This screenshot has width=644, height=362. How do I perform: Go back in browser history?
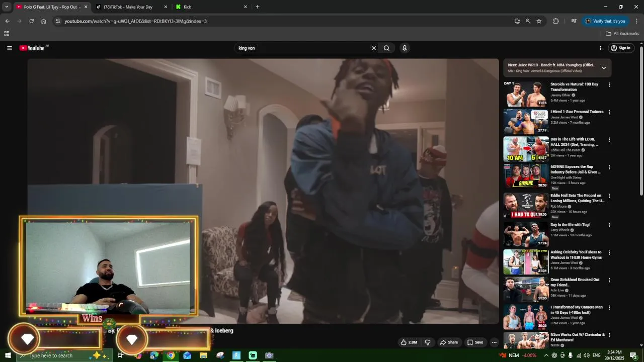[7, 21]
